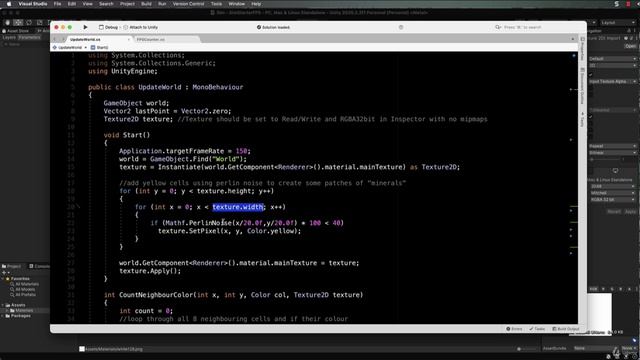
Task: Open the Version Control menu
Action: [x=188, y=4]
